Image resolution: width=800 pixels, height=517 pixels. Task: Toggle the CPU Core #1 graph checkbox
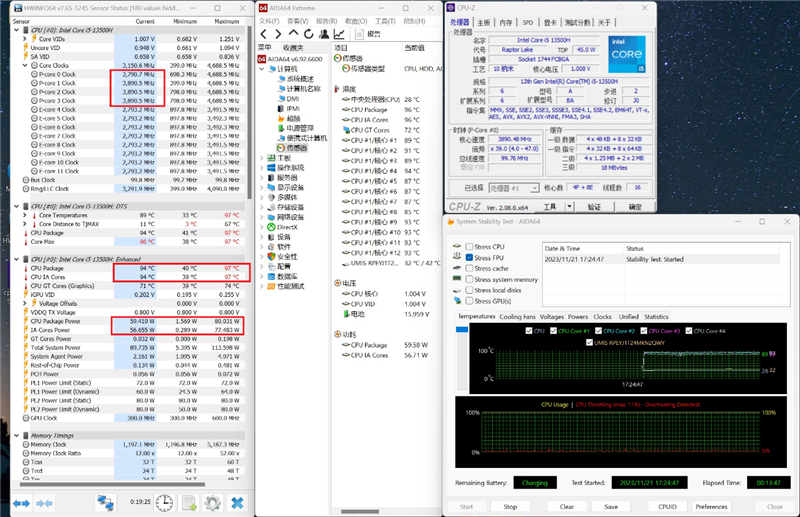point(553,331)
